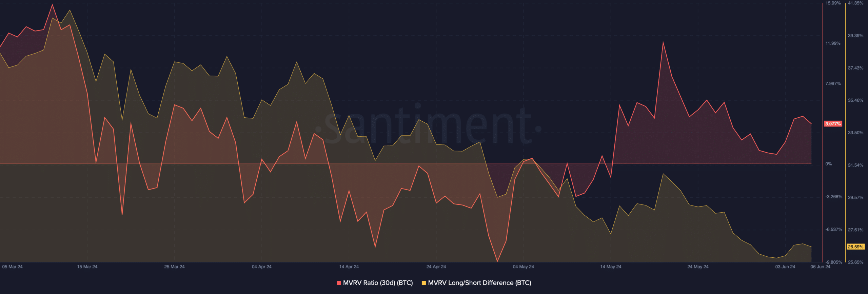The width and height of the screenshot is (868, 294).
Task: Select the 14 Apr 24 date label
Action: (x=349, y=267)
